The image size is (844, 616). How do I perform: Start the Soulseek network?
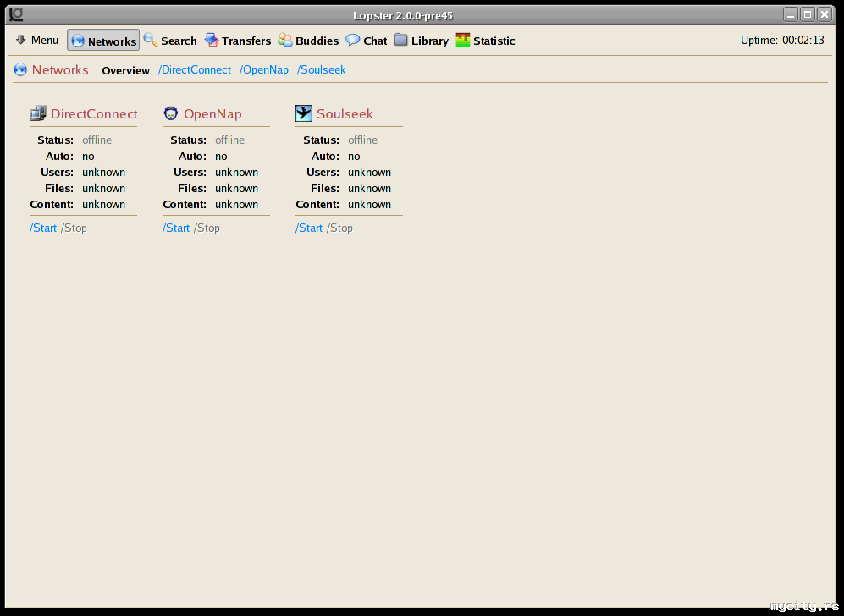[309, 228]
